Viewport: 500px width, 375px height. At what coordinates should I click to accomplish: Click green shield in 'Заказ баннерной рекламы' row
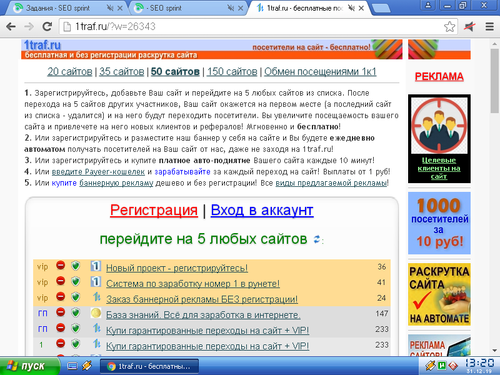click(x=76, y=297)
